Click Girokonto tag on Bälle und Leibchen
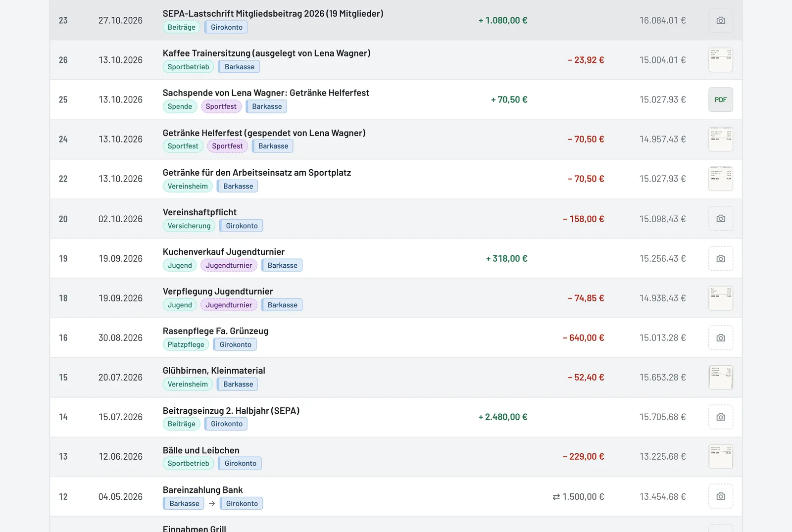The height and width of the screenshot is (532, 792). (x=240, y=463)
